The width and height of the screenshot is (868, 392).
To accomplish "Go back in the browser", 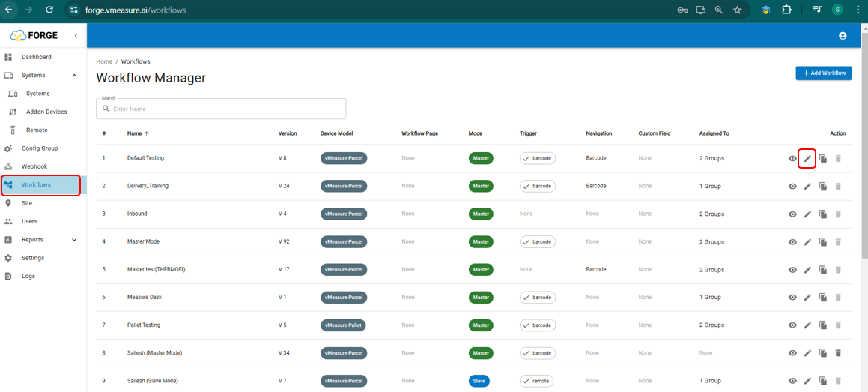I will pos(9,10).
